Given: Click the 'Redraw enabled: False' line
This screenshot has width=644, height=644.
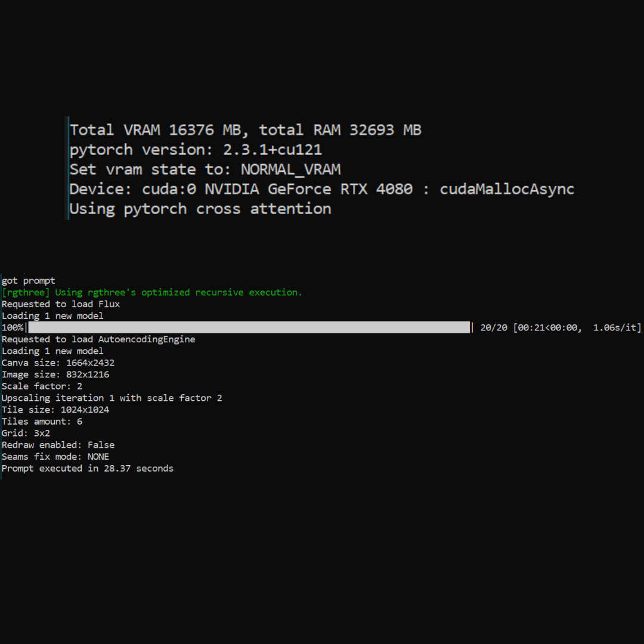Looking at the screenshot, I should click(58, 445).
